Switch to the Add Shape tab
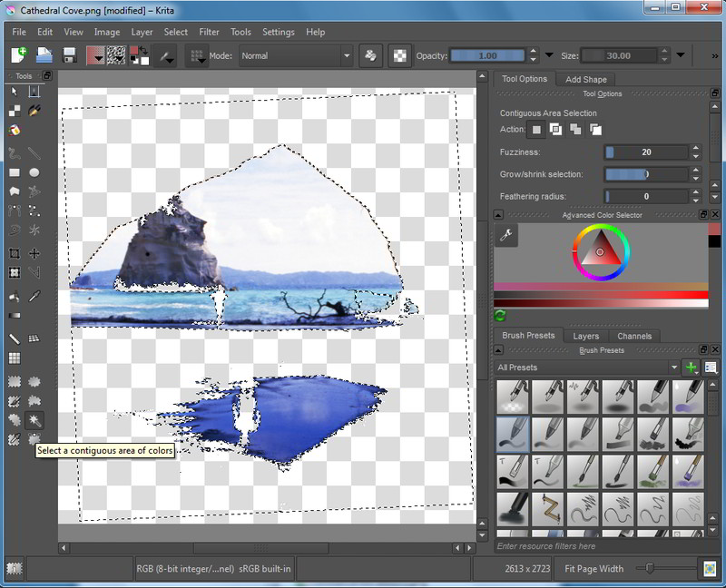Screen dimensions: 726x588 point(585,79)
